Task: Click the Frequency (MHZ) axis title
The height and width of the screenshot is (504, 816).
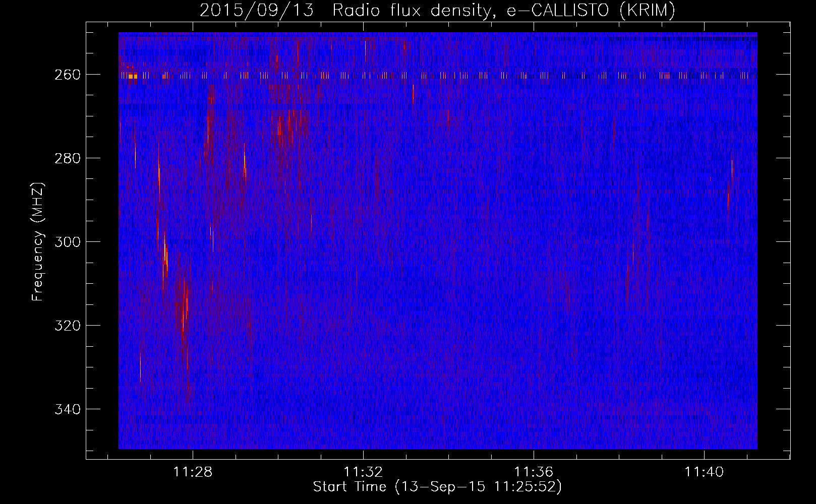Action: pyautogui.click(x=38, y=241)
